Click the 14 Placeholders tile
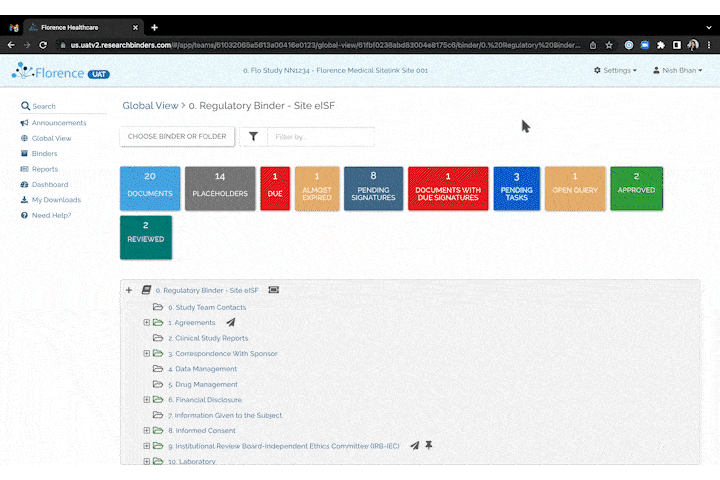 tap(220, 188)
